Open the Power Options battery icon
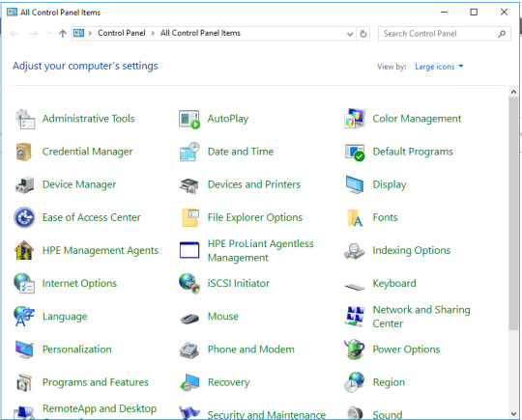Image resolution: width=522 pixels, height=420 pixels. click(355, 350)
